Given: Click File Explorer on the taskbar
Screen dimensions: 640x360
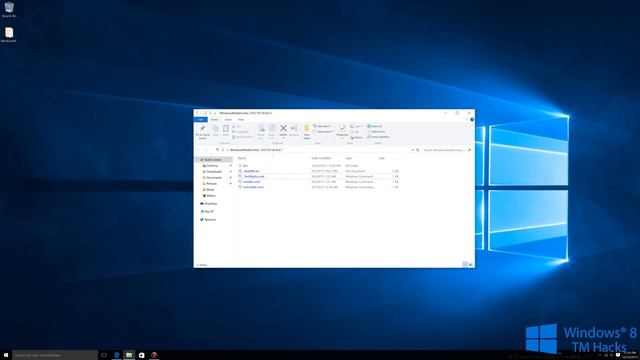Looking at the screenshot, I should 129,355.
